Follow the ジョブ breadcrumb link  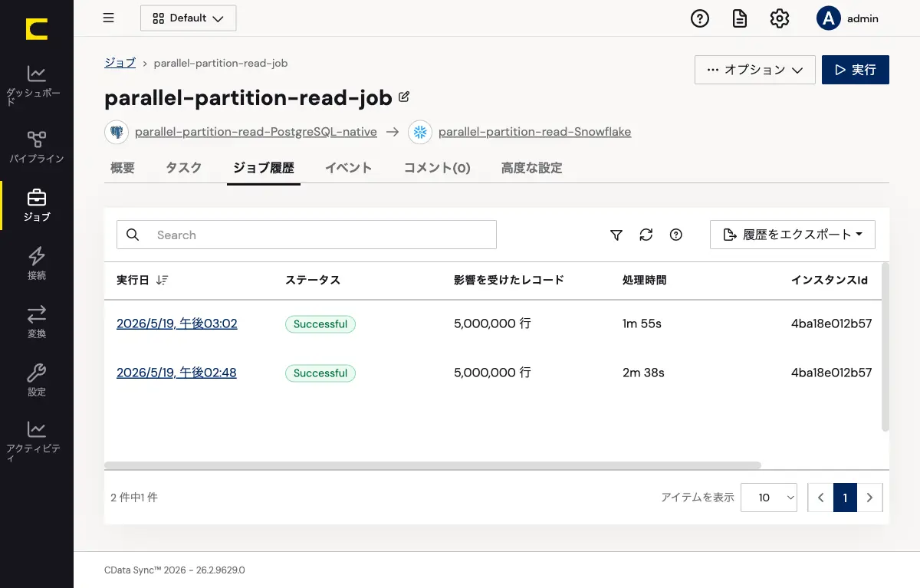[x=120, y=63]
